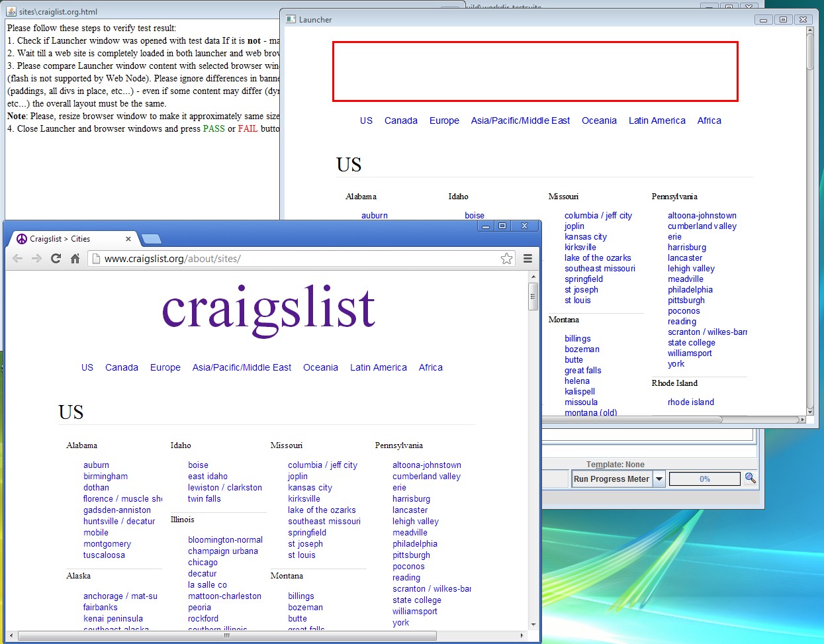Click the browser address bar
This screenshot has height=644, width=824.
tap(298, 259)
